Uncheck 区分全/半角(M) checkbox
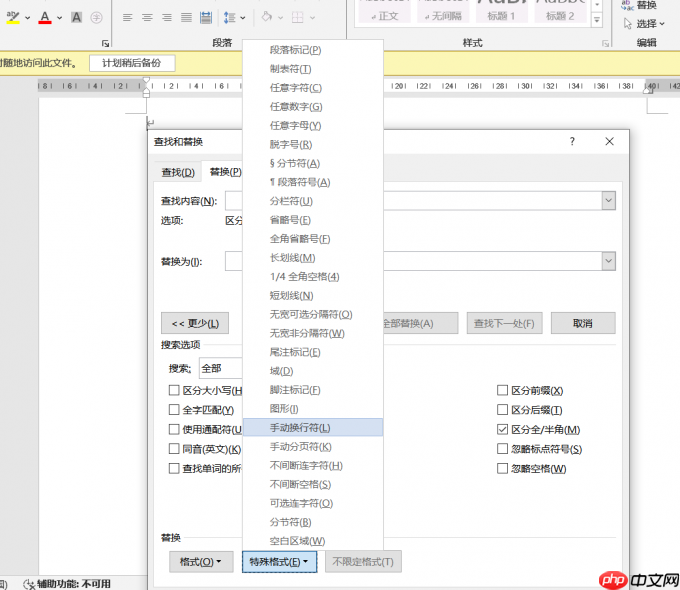680x590 pixels. (x=502, y=429)
